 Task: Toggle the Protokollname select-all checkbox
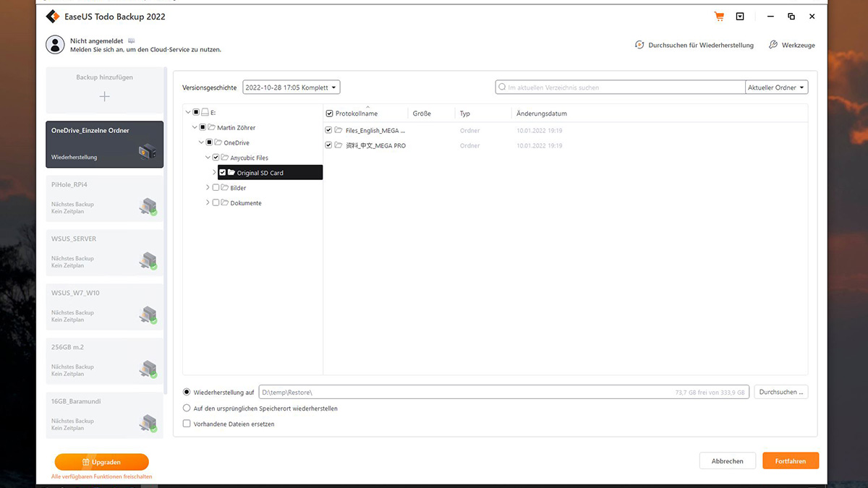[330, 114]
